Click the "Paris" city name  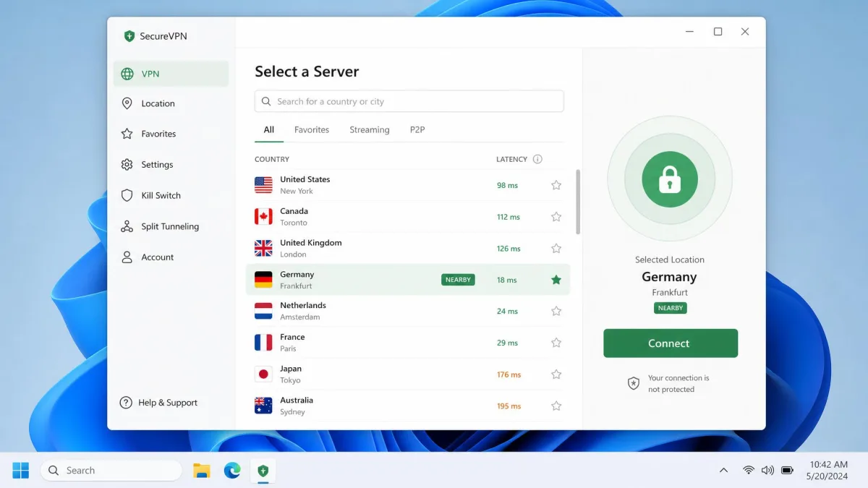(289, 348)
